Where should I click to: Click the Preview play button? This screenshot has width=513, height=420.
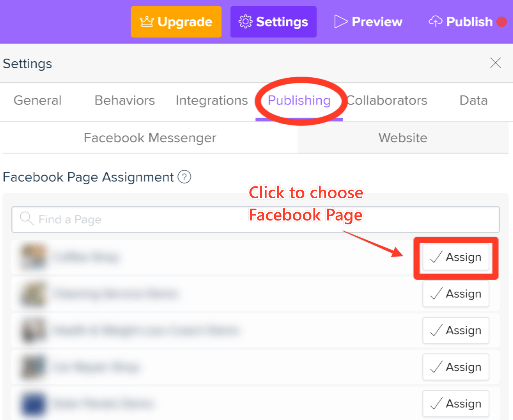click(x=368, y=22)
